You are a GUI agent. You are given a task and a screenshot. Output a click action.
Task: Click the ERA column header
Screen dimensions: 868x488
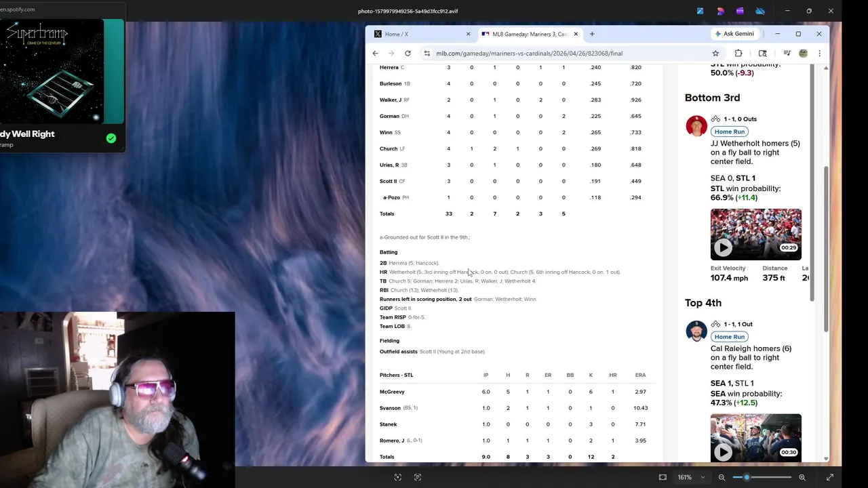(x=640, y=375)
